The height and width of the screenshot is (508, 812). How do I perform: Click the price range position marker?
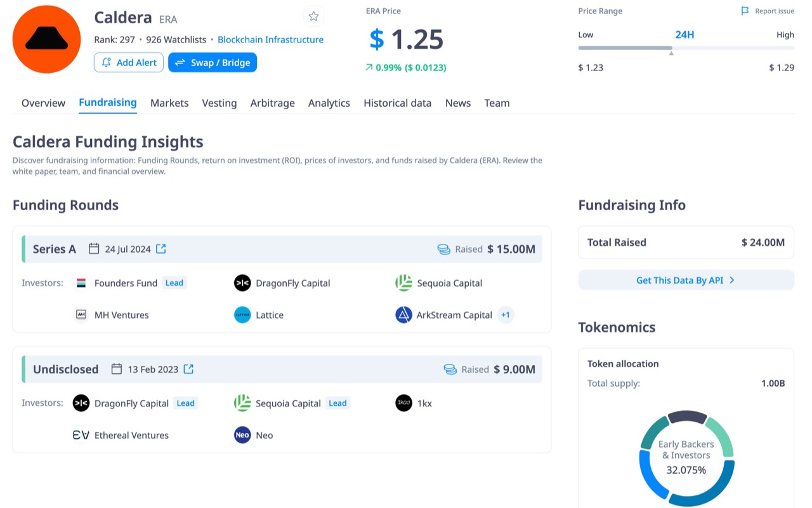tap(671, 53)
